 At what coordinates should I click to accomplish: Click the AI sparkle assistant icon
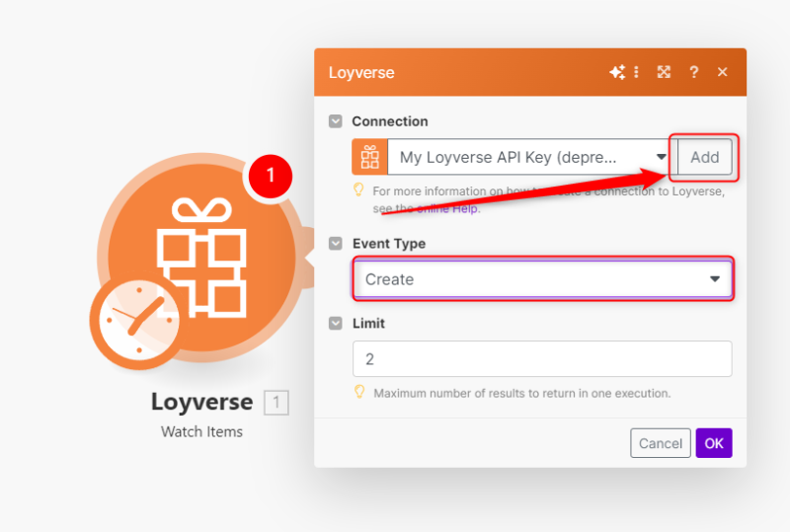617,72
